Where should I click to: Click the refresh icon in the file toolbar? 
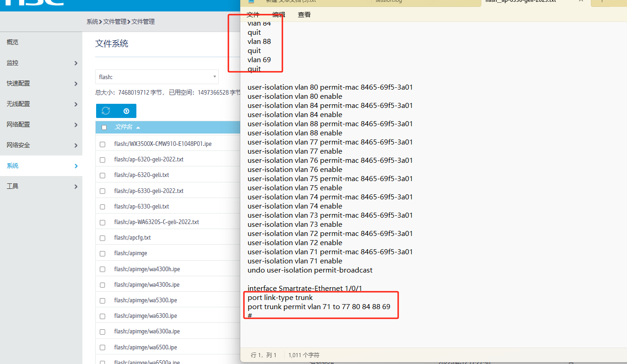pyautogui.click(x=106, y=111)
